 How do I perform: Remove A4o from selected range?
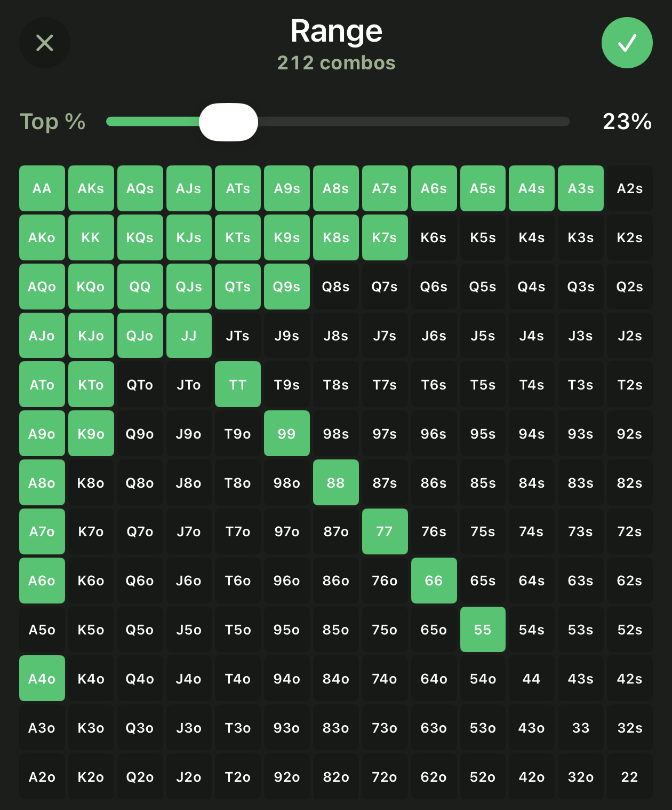point(42,679)
